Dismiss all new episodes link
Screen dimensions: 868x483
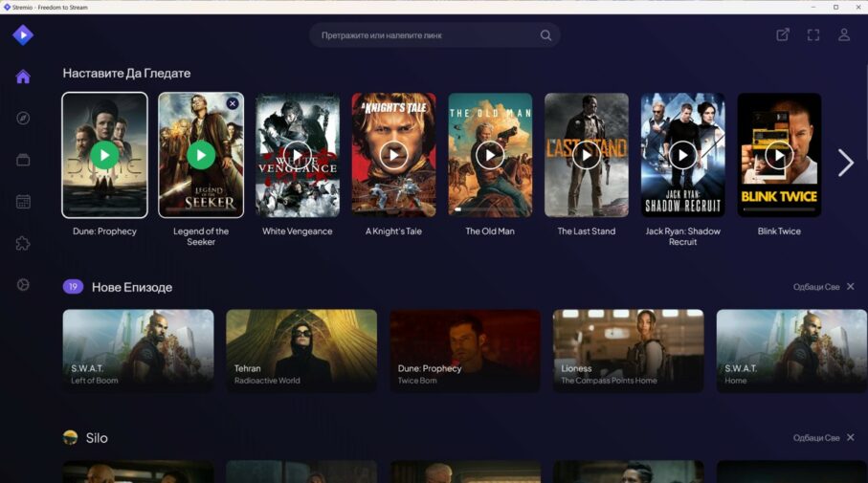pyautogui.click(x=816, y=287)
